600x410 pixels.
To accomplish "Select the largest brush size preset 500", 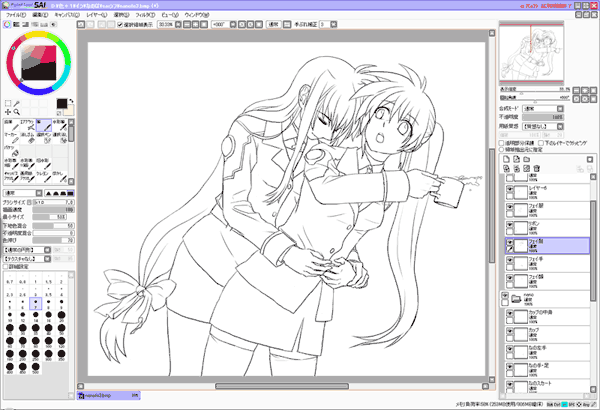I will pos(36,368).
